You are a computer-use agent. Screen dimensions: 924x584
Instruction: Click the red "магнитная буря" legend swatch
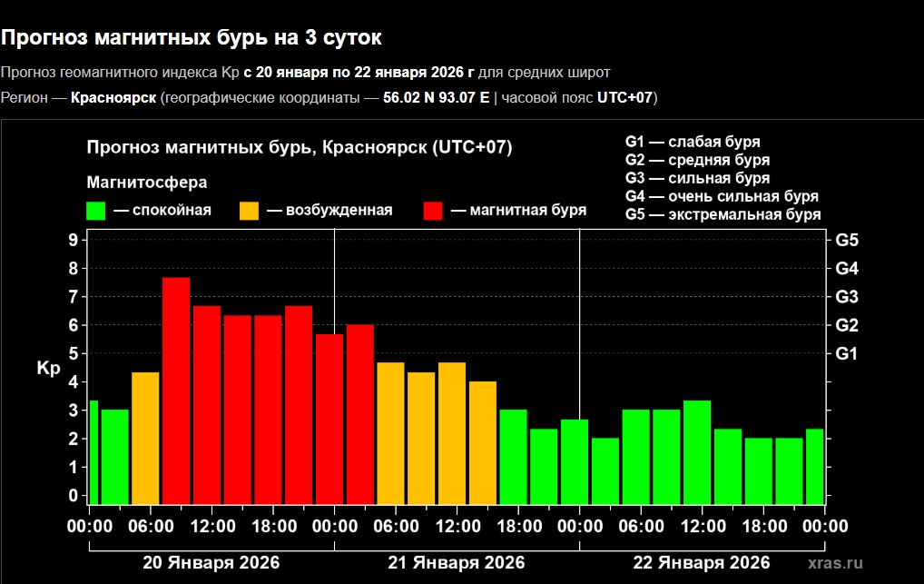tap(433, 211)
